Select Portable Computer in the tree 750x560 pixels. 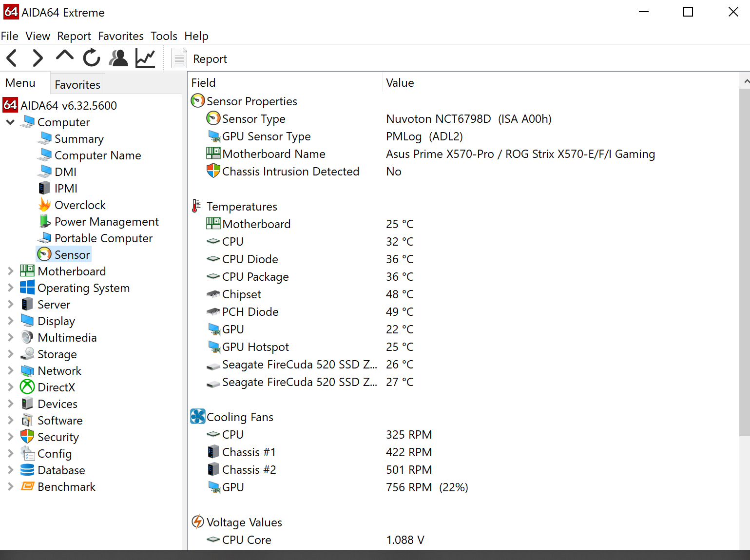tap(103, 238)
